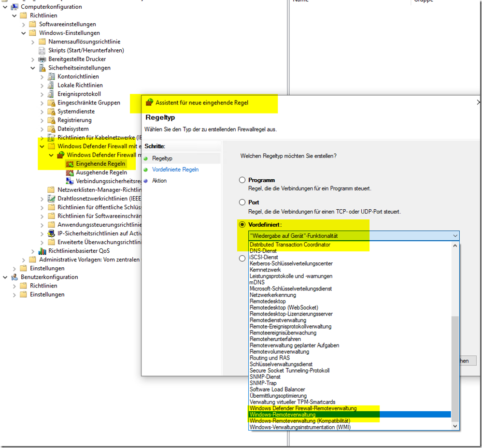Choose SNMP-Trap in dropdown list
This screenshot has height=448, width=482.
350,383
